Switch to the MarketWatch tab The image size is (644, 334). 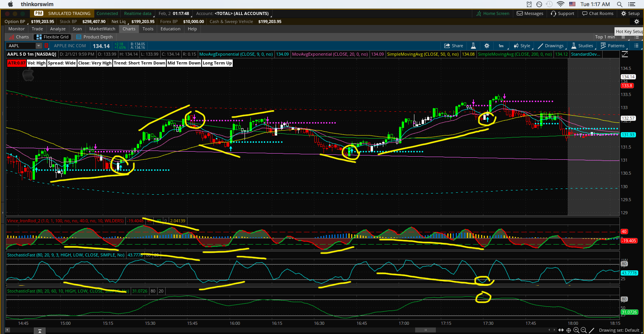102,29
